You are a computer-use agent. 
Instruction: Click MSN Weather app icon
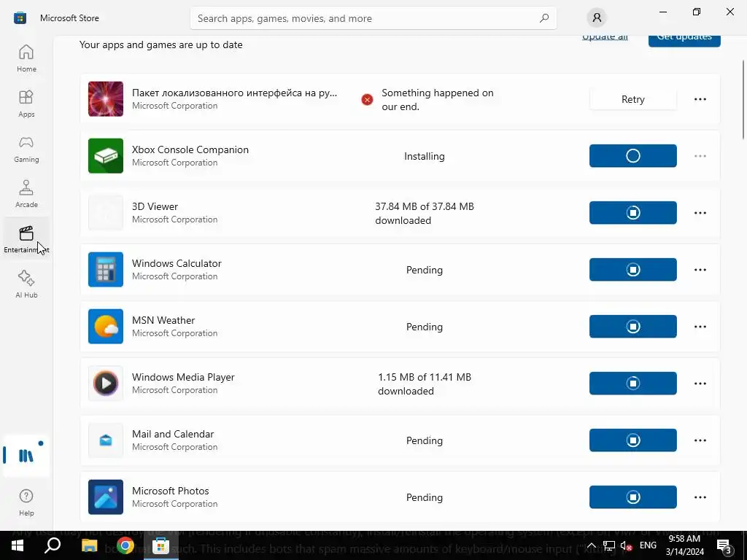pyautogui.click(x=106, y=327)
